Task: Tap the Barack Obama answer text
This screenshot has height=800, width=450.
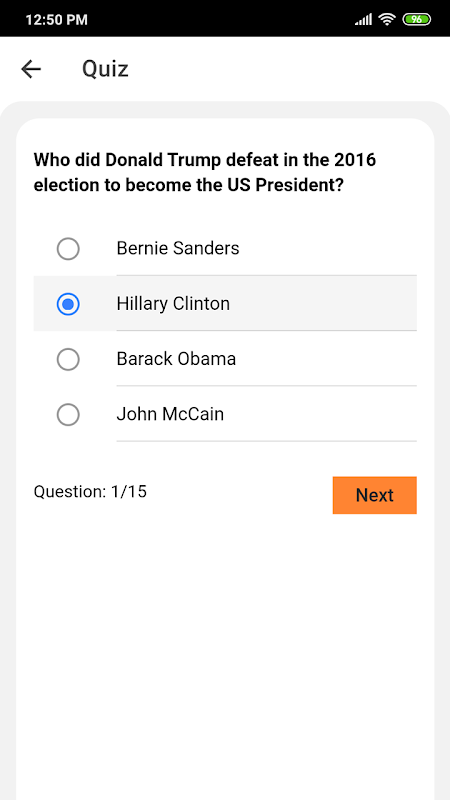Action: (176, 359)
